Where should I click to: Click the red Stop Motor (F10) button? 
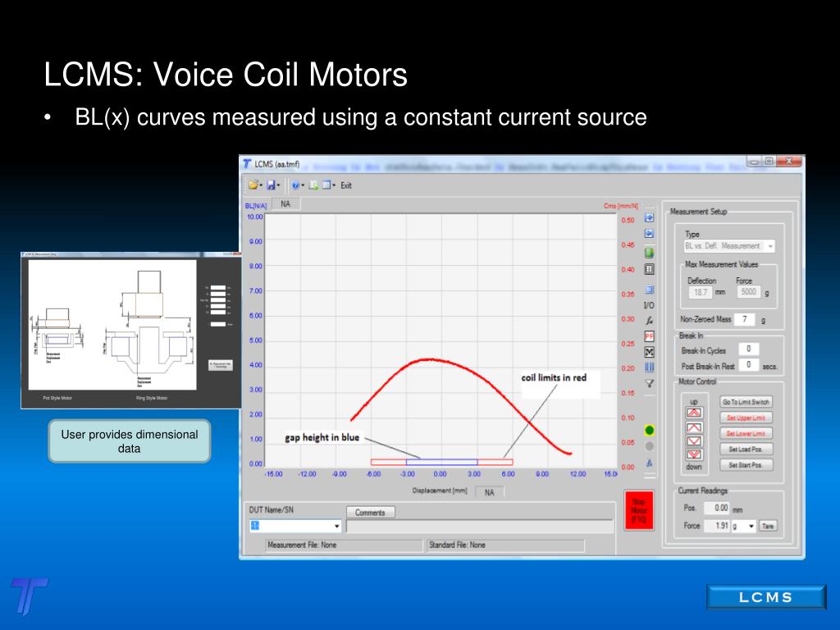pyautogui.click(x=638, y=510)
